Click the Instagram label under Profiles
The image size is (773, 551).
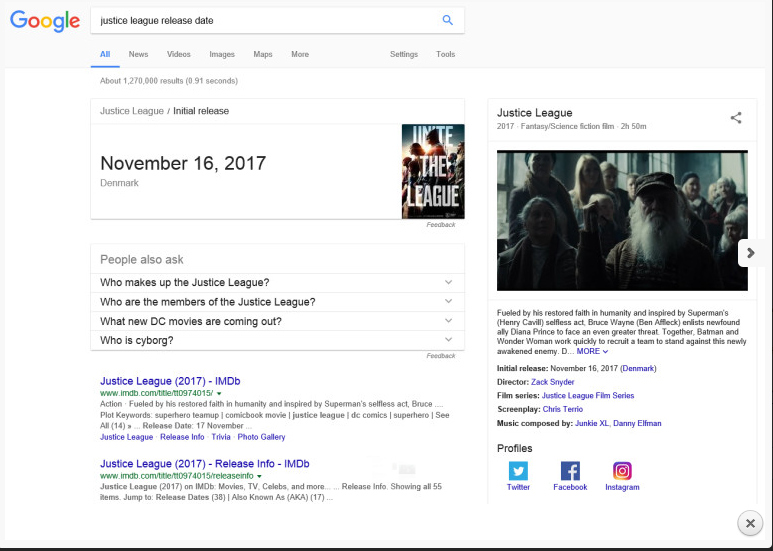(622, 487)
